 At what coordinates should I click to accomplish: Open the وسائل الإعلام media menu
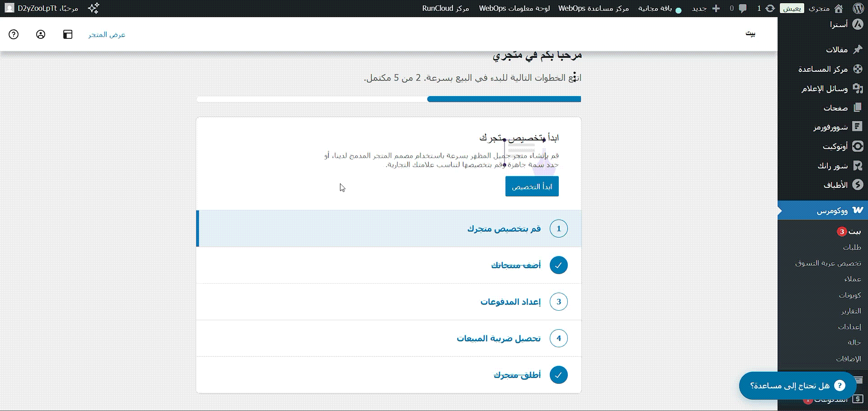tap(825, 89)
